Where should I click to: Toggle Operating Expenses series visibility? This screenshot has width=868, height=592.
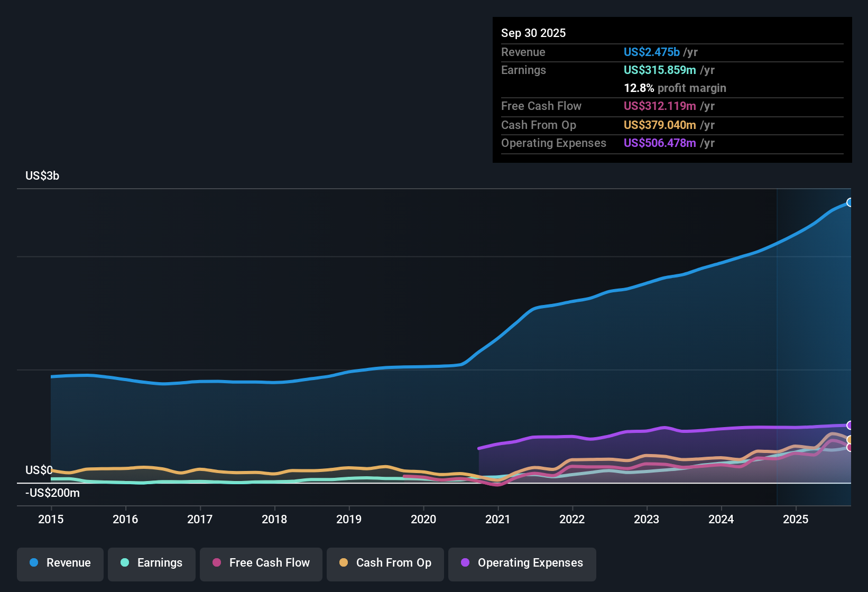(x=522, y=563)
